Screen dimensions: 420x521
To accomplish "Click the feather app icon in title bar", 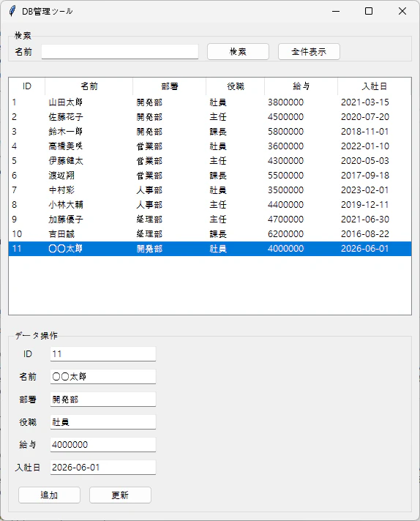I will pos(12,11).
